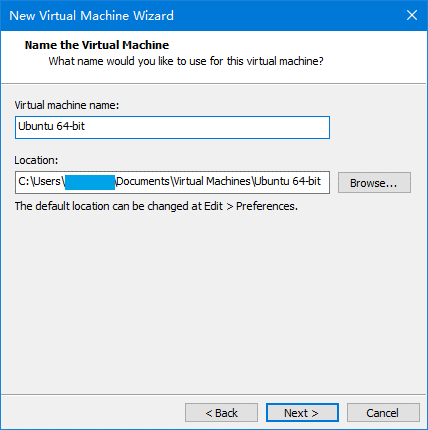This screenshot has width=428, height=430.
Task: Click 'Ubuntu' text in the name field
Action: [x=36, y=126]
